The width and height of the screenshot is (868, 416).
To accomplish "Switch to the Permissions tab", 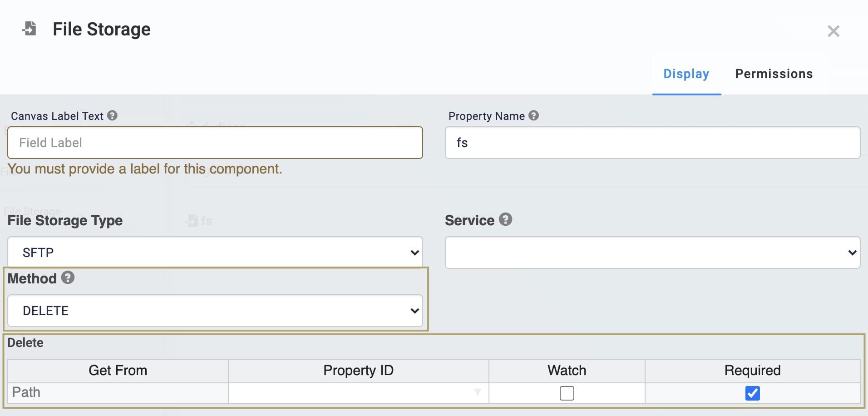I will coord(774,74).
